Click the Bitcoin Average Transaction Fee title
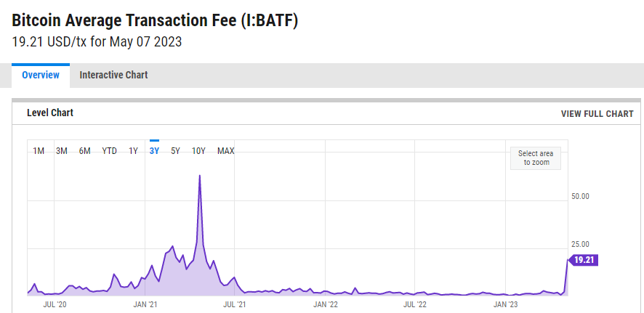Screen dimensions: 644x313 (x=155, y=20)
